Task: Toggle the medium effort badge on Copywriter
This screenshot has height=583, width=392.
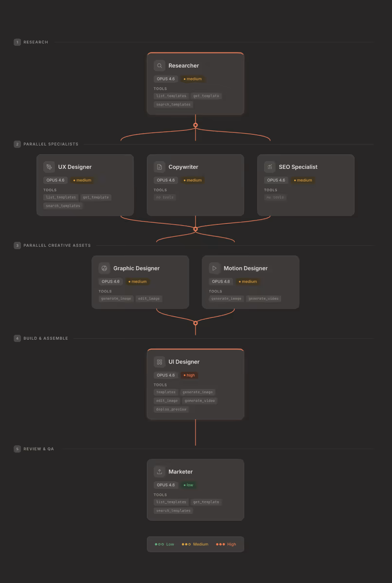Action: tap(193, 180)
